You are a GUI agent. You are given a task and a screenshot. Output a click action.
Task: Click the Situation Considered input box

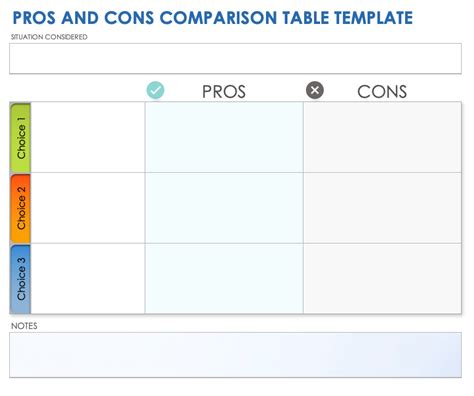tap(235, 58)
